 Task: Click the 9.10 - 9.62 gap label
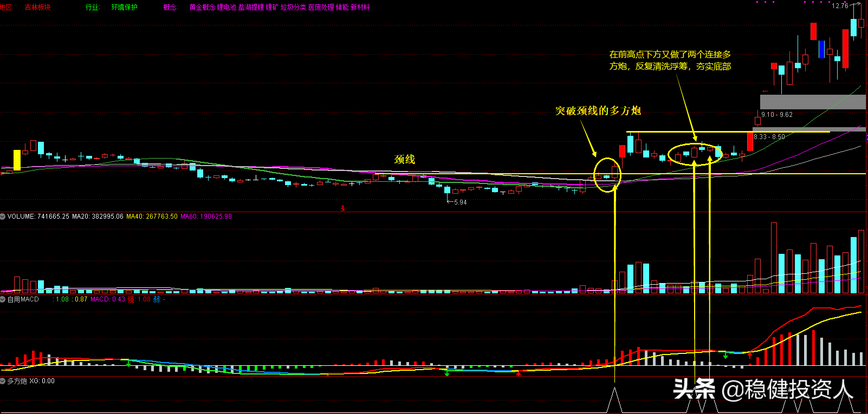(777, 115)
